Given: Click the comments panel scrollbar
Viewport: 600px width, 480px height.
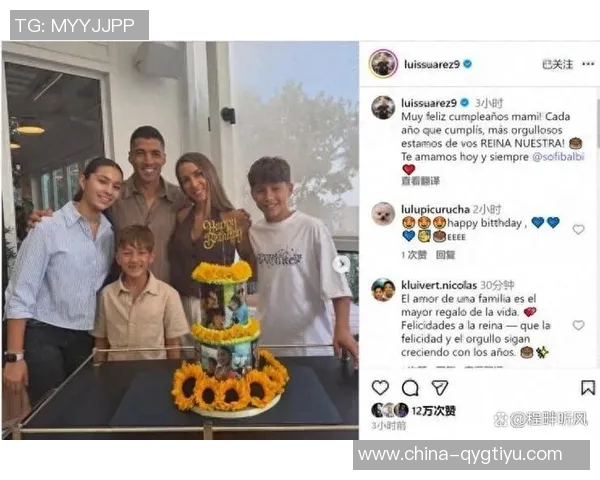Looking at the screenshot, I should 598,122.
